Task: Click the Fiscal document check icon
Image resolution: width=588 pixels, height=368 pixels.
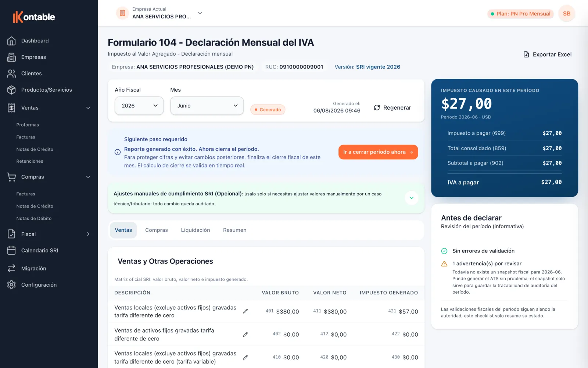Action: [11, 234]
